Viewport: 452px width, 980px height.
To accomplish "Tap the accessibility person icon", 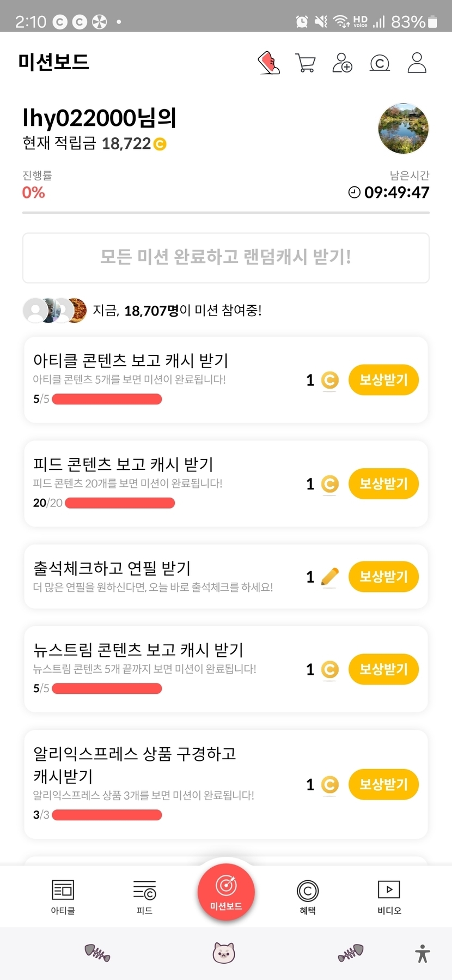I will [x=423, y=953].
